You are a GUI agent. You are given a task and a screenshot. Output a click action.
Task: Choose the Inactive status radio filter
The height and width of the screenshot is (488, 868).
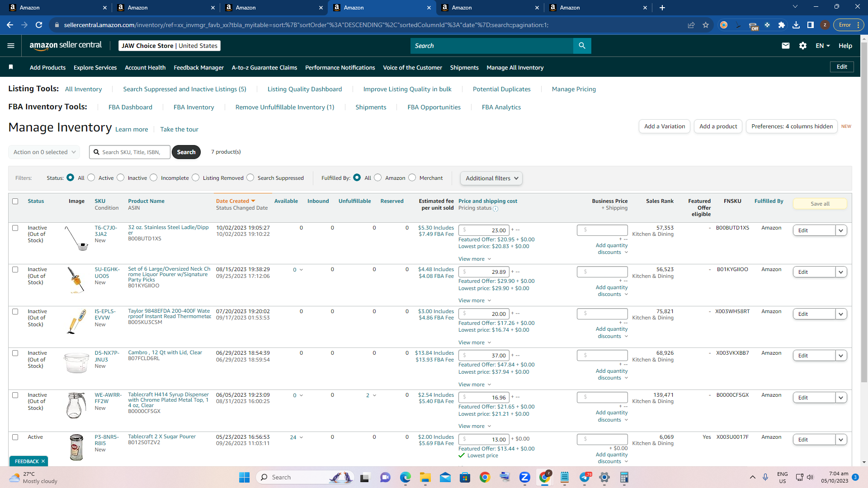[x=121, y=178]
